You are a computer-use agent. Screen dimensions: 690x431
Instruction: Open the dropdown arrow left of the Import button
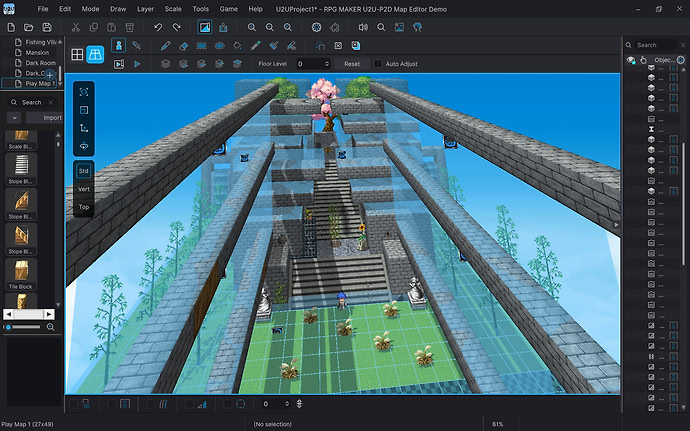coord(15,118)
